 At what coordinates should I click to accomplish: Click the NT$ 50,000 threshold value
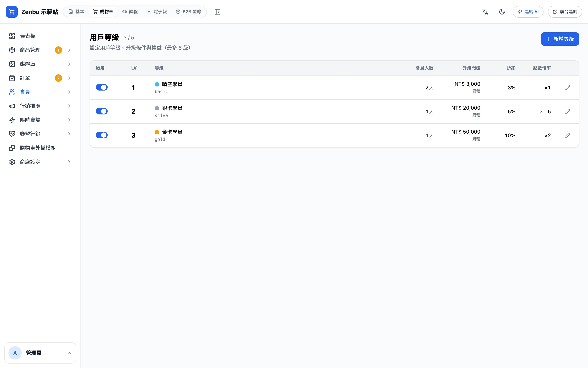[466, 132]
